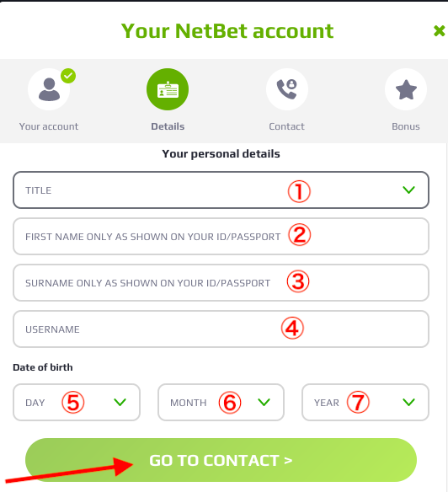This screenshot has width=448, height=492.
Task: Open the Title dropdown
Action: coord(221,190)
